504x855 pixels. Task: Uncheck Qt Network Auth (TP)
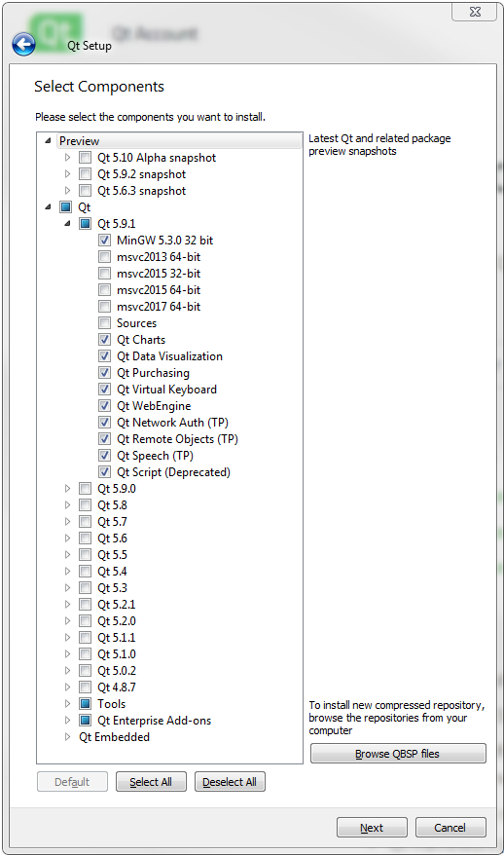point(105,423)
